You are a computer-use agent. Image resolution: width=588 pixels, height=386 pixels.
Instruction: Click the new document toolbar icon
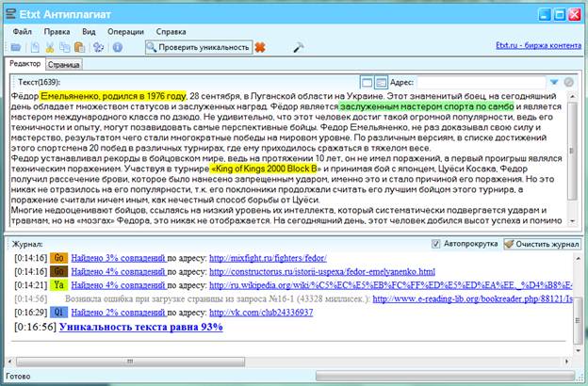[x=35, y=48]
